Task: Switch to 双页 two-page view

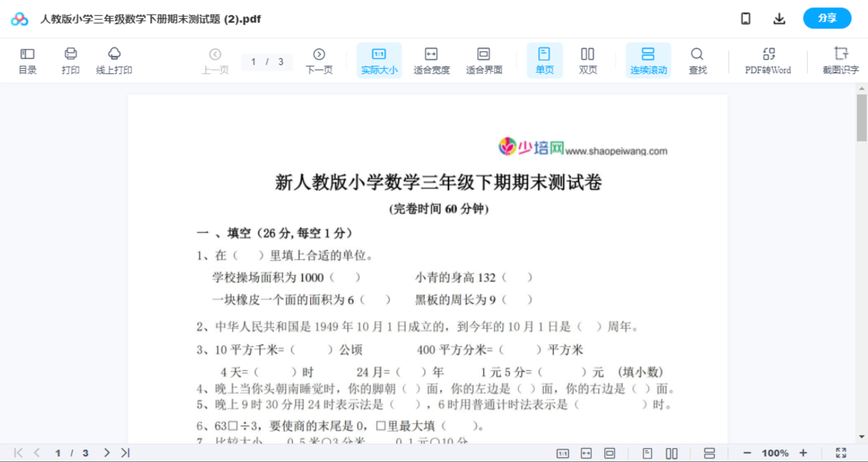Action: point(588,60)
